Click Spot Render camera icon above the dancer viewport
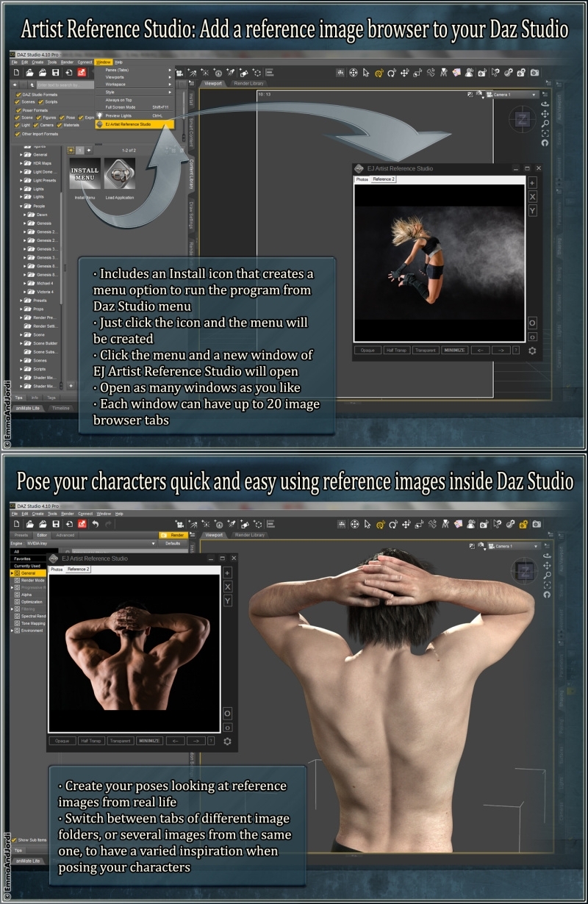588x904 pixels. [482, 73]
